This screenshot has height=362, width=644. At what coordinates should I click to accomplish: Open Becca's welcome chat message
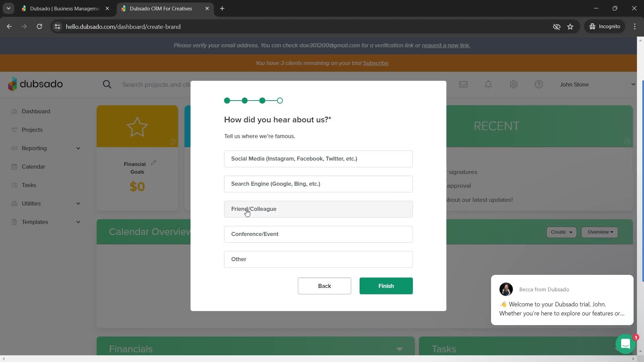(x=562, y=300)
